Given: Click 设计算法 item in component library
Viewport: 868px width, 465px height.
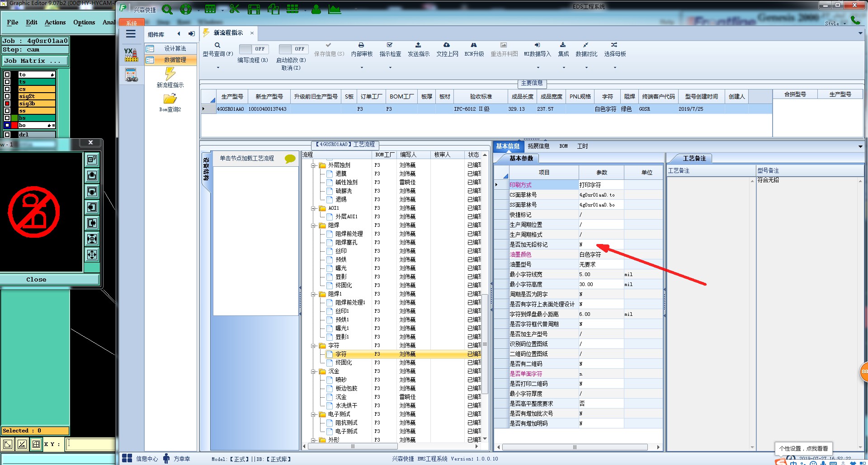Looking at the screenshot, I should (x=171, y=48).
